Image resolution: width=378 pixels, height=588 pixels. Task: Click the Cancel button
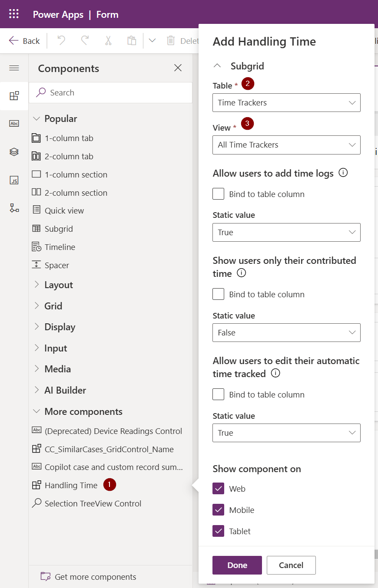291,565
